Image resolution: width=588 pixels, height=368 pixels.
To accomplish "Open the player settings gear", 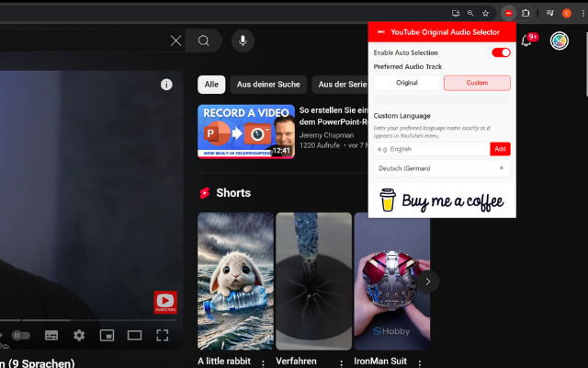I will (79, 335).
